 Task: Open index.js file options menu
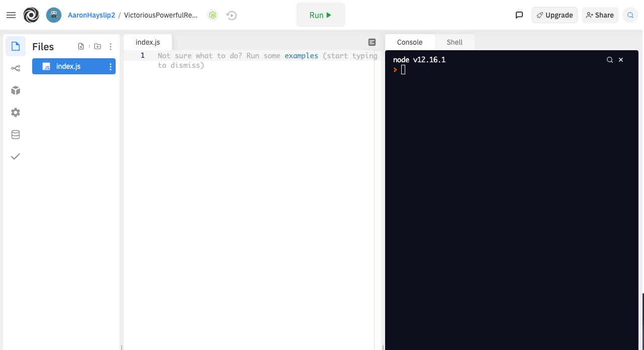pyautogui.click(x=110, y=66)
